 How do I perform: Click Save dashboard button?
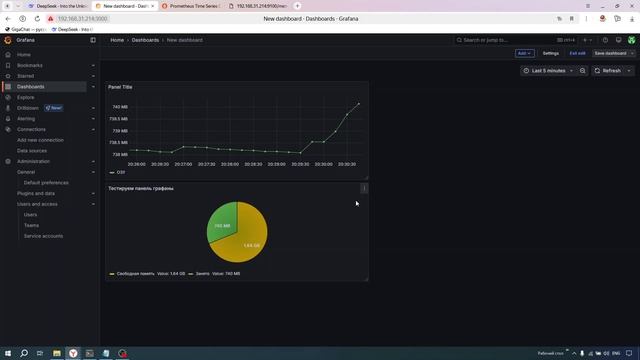(x=610, y=53)
